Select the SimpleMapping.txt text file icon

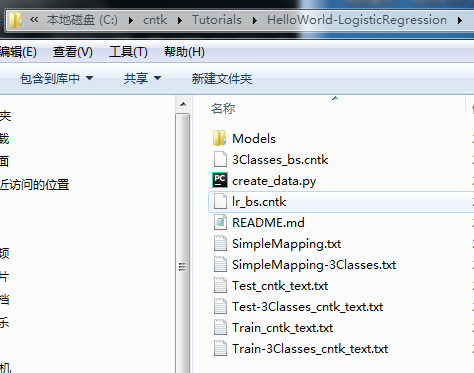[x=220, y=243]
